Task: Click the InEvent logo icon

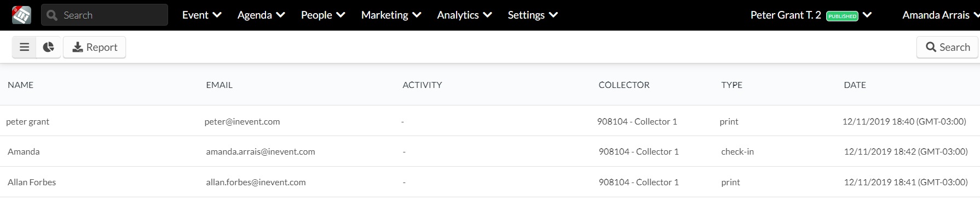Action: pyautogui.click(x=21, y=15)
